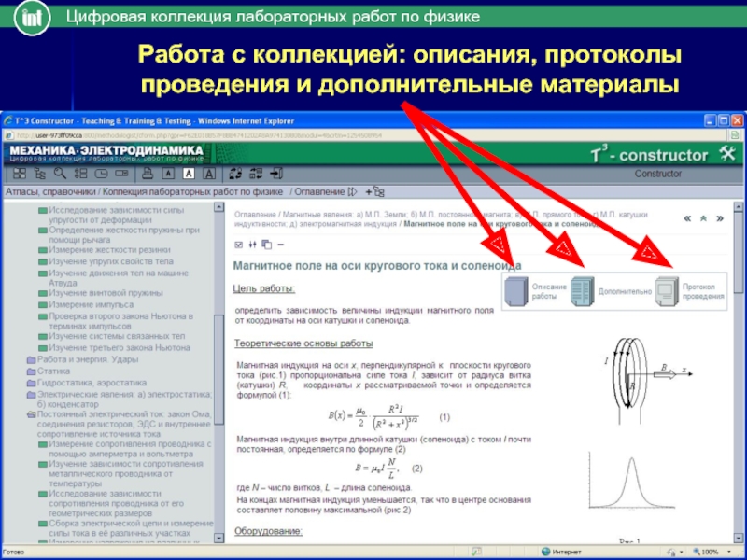Viewport: 747px width, 560px height.
Task: Click the Описание работы label
Action: pyautogui.click(x=549, y=291)
